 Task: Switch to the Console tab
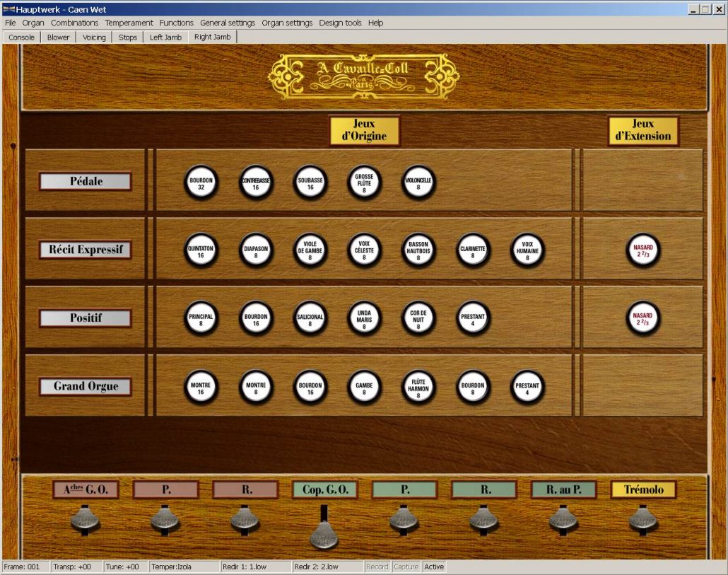click(x=21, y=37)
